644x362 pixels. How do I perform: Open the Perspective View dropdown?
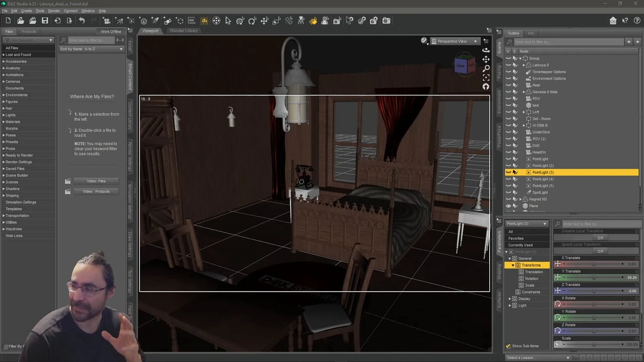coord(455,41)
